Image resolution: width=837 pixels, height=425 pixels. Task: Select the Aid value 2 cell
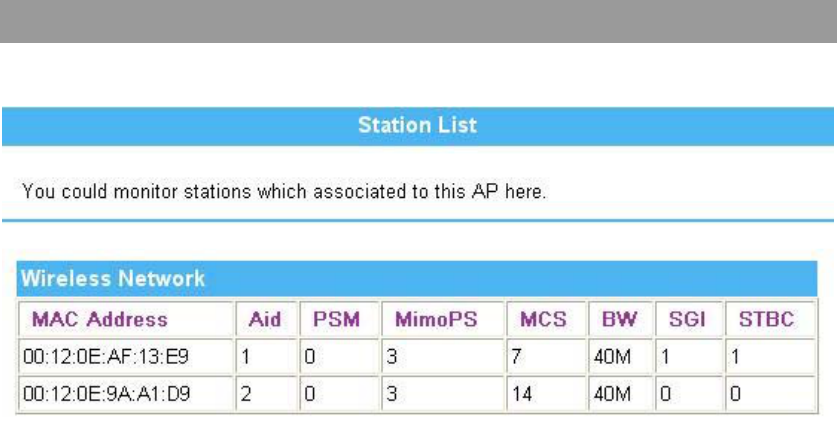point(266,393)
